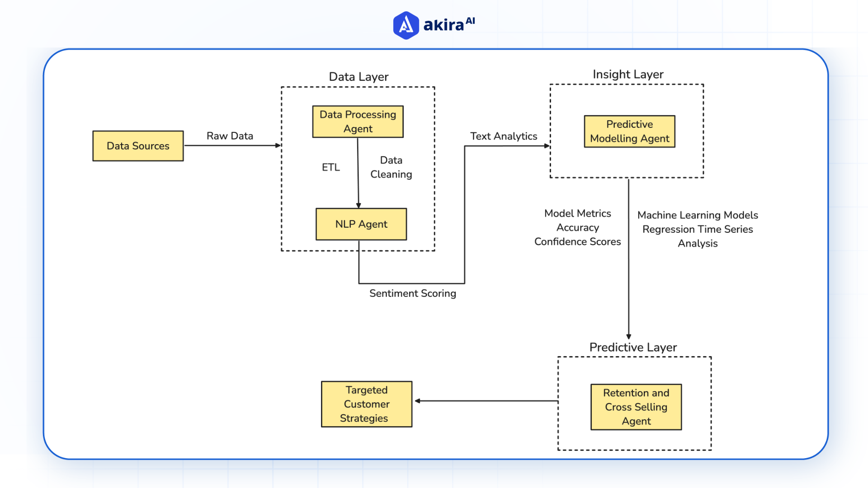
Task: Click the Data Processing Agent node
Action: coord(358,121)
